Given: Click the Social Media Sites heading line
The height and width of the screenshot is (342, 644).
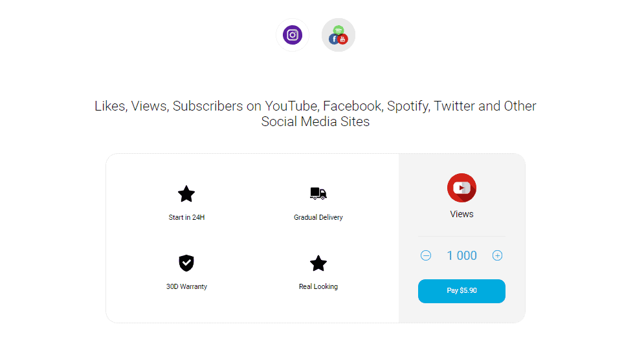Looking at the screenshot, I should [315, 122].
